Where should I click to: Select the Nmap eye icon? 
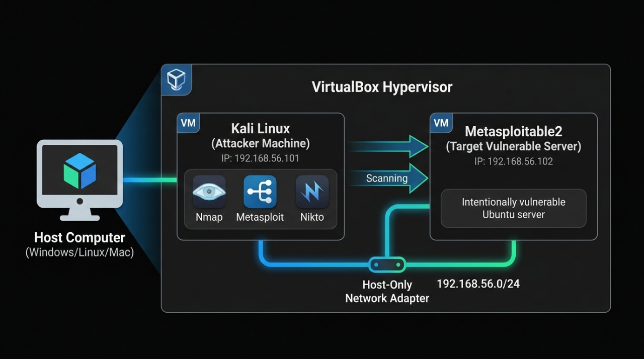tap(208, 193)
